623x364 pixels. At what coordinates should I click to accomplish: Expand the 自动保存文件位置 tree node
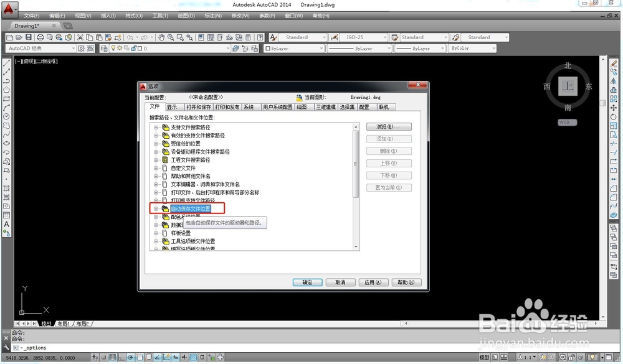[x=156, y=209]
